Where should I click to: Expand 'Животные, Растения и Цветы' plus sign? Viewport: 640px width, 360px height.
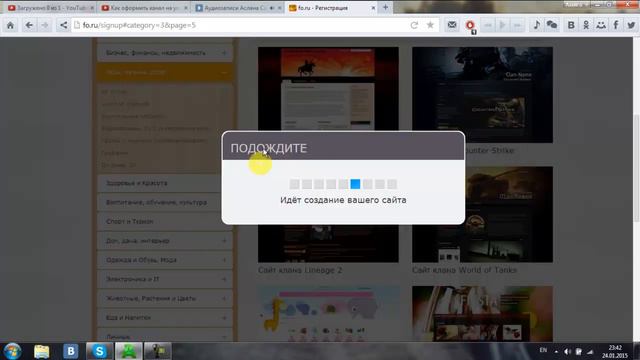(x=224, y=298)
